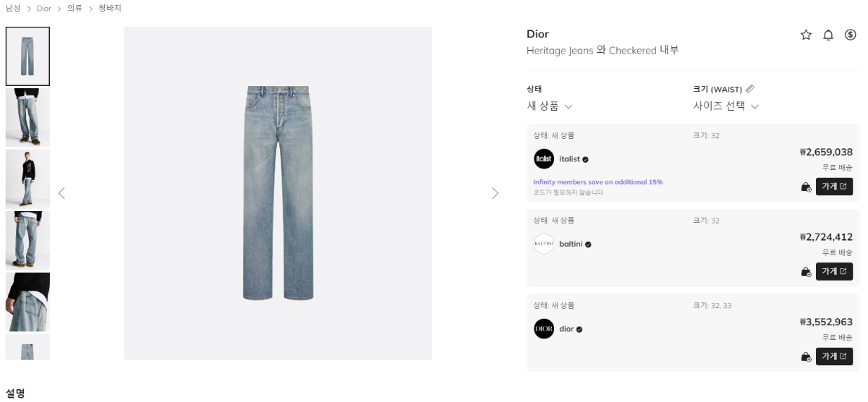Click the star favorite icon
Screen dimensions: 868x402
[x=806, y=35]
